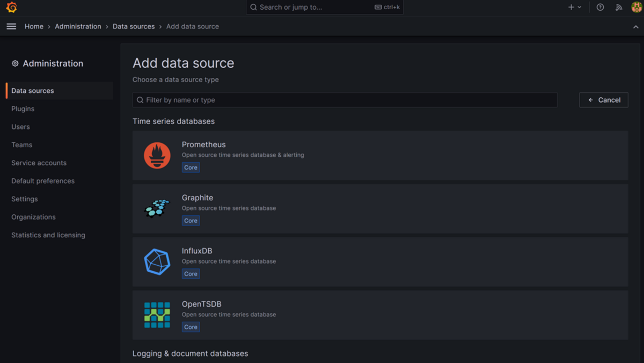Open Settings in the sidebar

click(x=25, y=199)
